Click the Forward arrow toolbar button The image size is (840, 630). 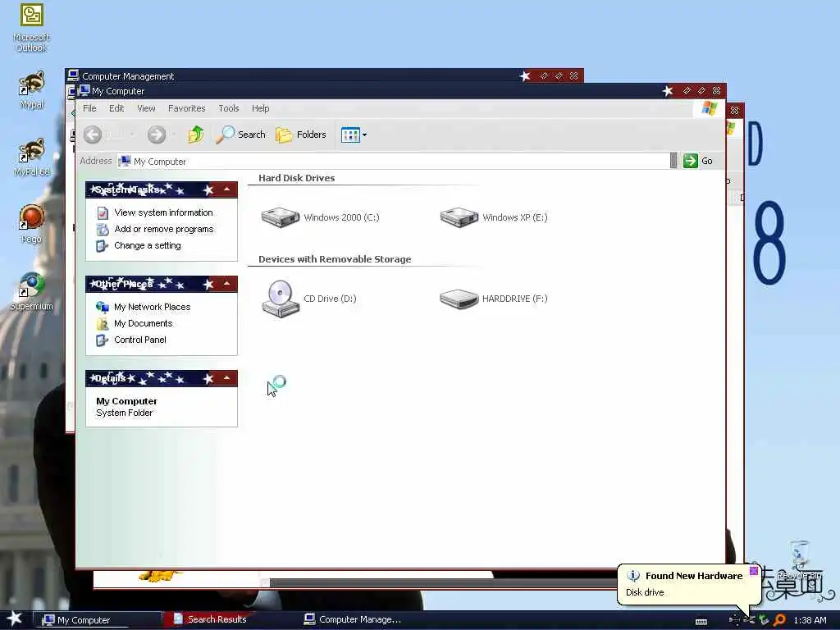click(157, 135)
